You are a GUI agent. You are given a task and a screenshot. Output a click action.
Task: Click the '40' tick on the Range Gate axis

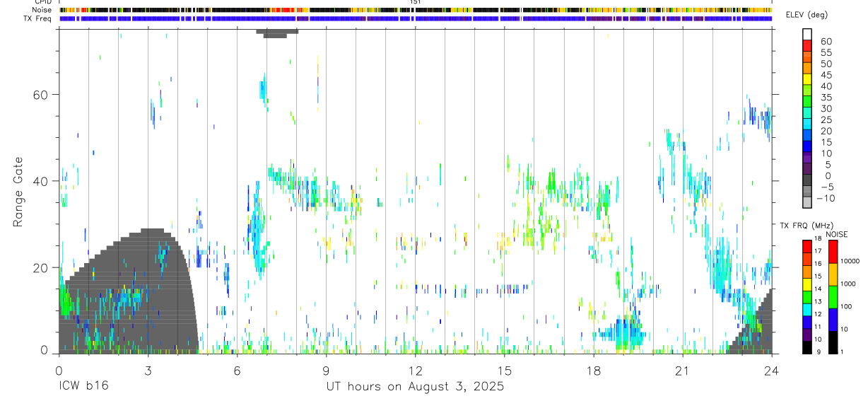[x=40, y=181]
